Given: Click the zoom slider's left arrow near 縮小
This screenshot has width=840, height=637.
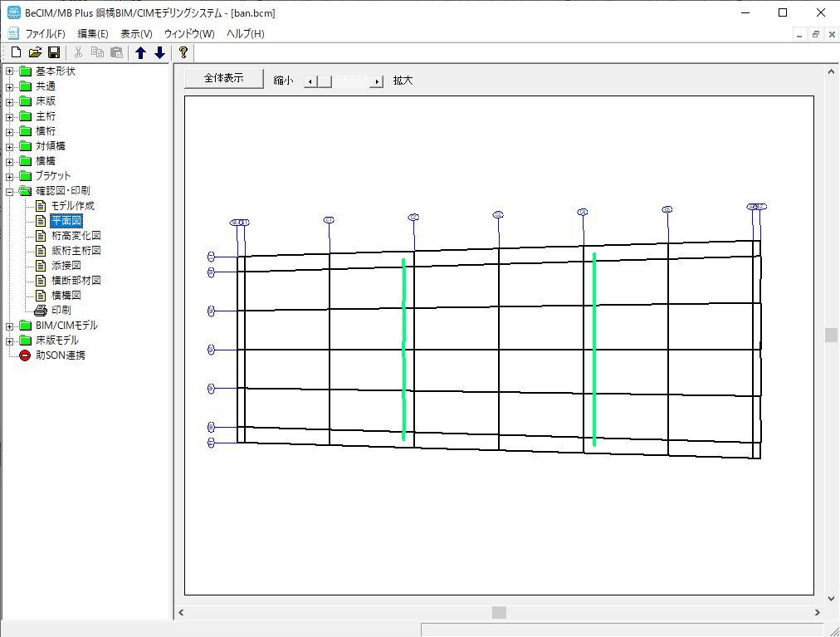Looking at the screenshot, I should pyautogui.click(x=310, y=81).
